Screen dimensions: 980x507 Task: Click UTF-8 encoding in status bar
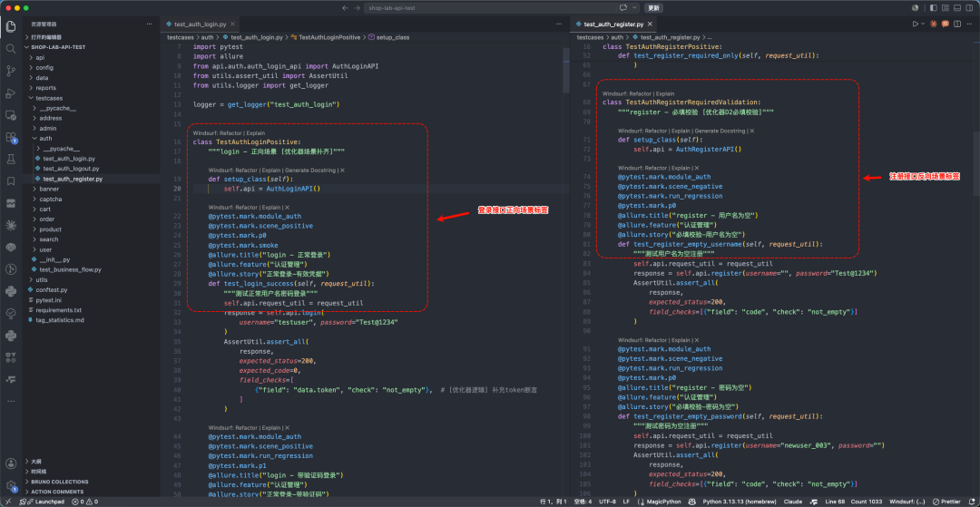pos(607,502)
